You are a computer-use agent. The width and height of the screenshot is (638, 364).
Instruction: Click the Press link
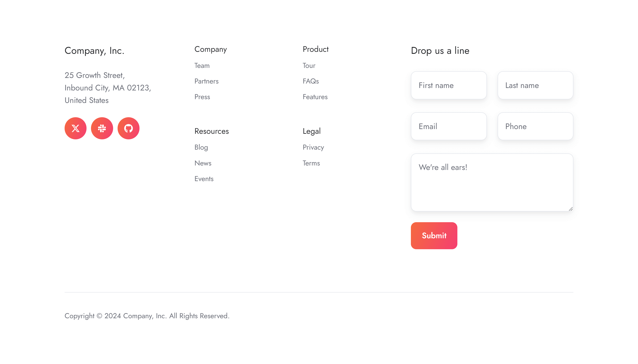[x=202, y=97]
